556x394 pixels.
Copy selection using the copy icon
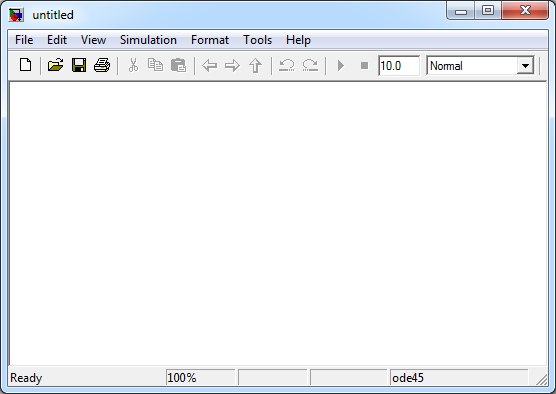155,65
